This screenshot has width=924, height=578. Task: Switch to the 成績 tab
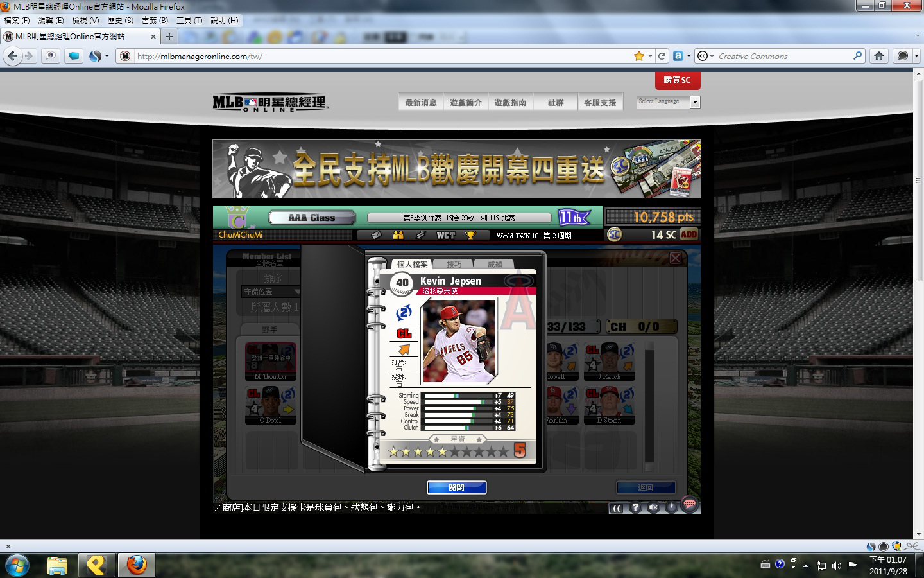(495, 264)
